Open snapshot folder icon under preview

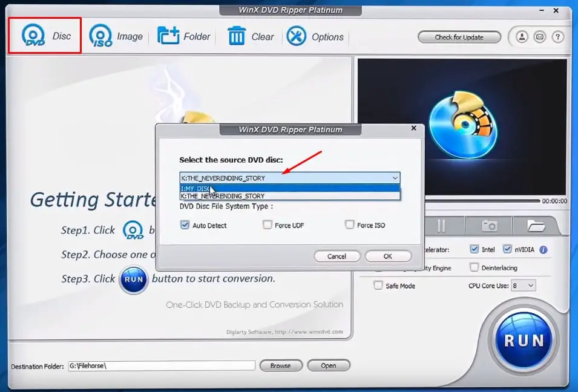(x=536, y=226)
